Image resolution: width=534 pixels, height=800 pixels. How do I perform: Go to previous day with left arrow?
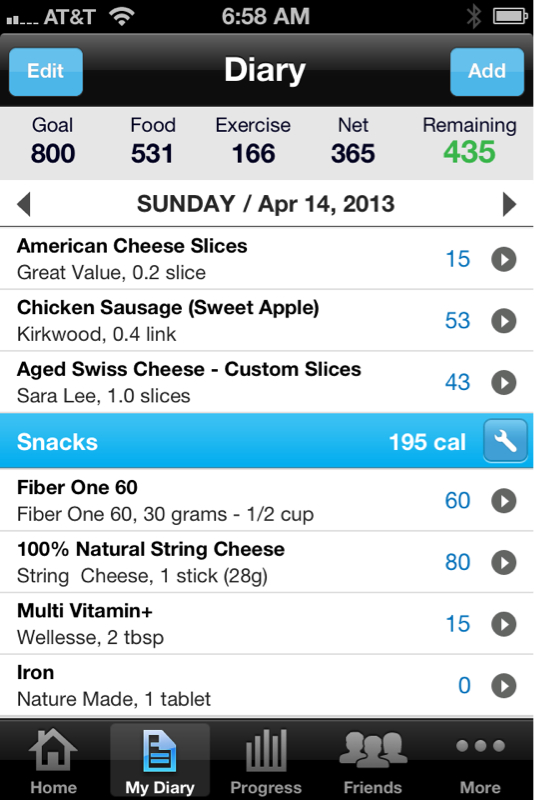(24, 204)
